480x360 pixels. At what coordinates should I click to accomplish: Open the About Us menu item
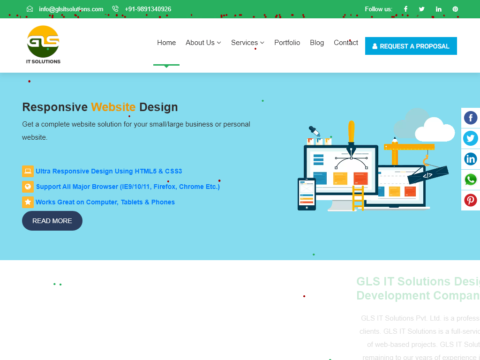[x=200, y=43]
